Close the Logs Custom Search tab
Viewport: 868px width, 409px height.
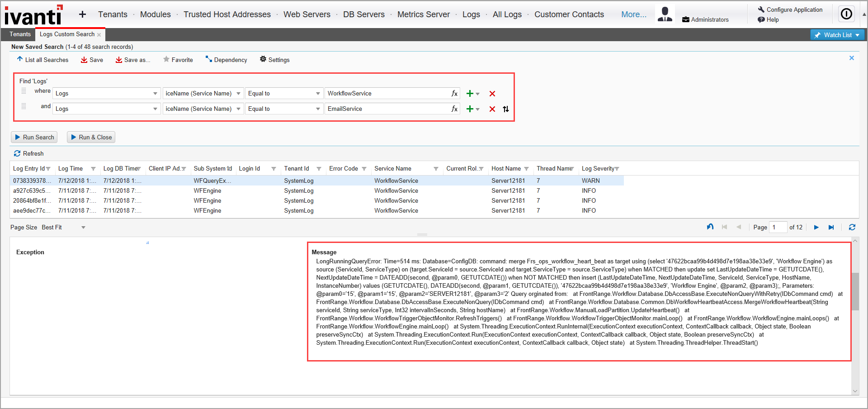99,35
